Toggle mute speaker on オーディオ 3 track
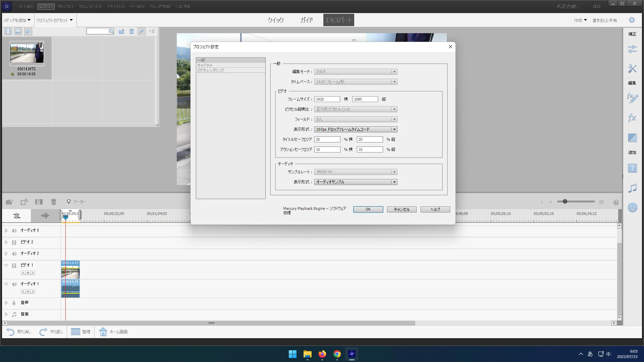Screen dimensions: 644x362 (14, 231)
